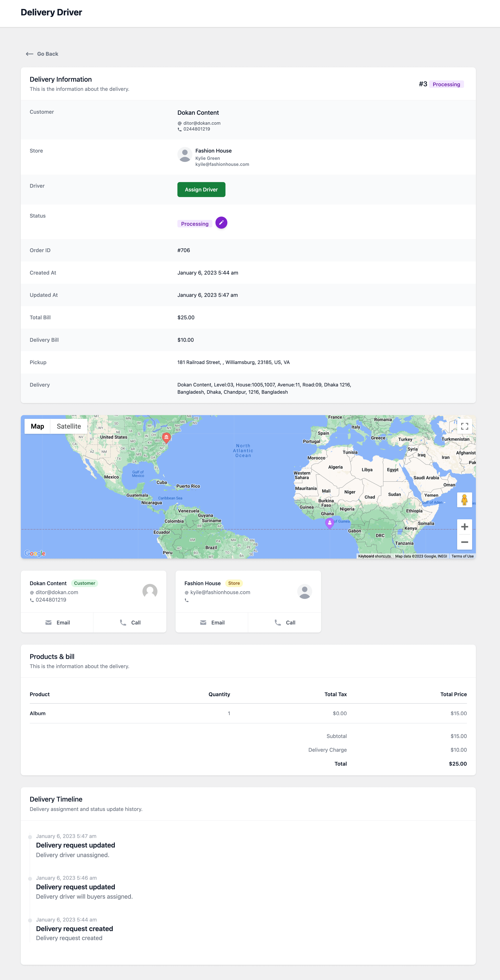The image size is (500, 980).
Task: Click 'Delivery driver will buyers assigned.' entry
Action: pos(84,897)
